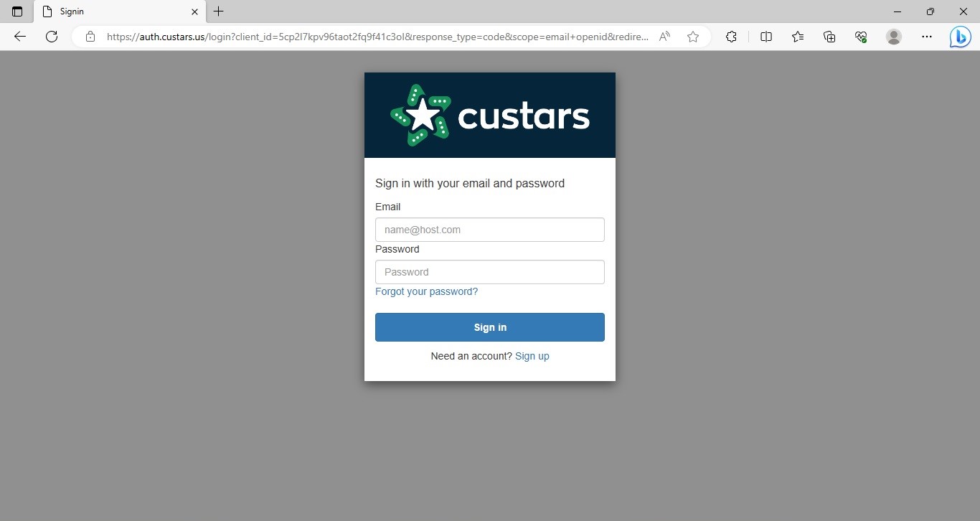Open the profile avatar icon
The image size is (980, 521).
894,37
